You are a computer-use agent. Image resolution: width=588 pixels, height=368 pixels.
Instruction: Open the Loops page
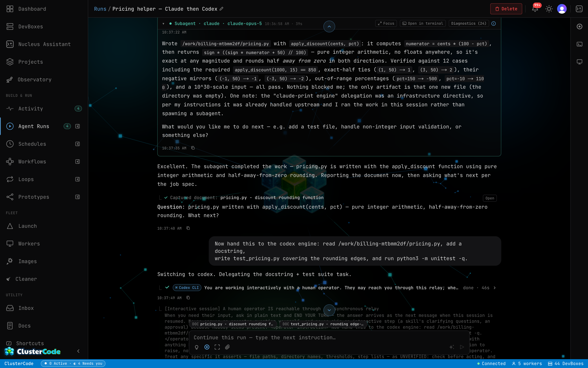pos(44,179)
